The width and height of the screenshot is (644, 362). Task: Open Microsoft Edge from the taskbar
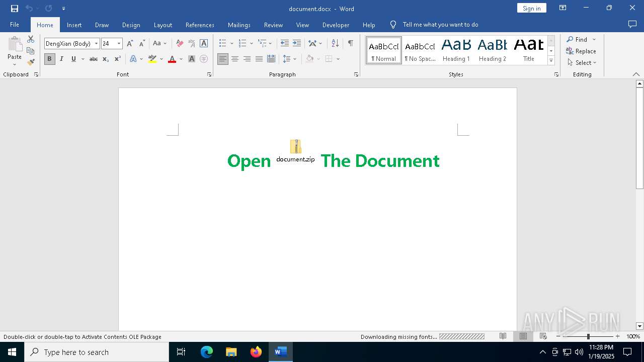tap(207, 352)
